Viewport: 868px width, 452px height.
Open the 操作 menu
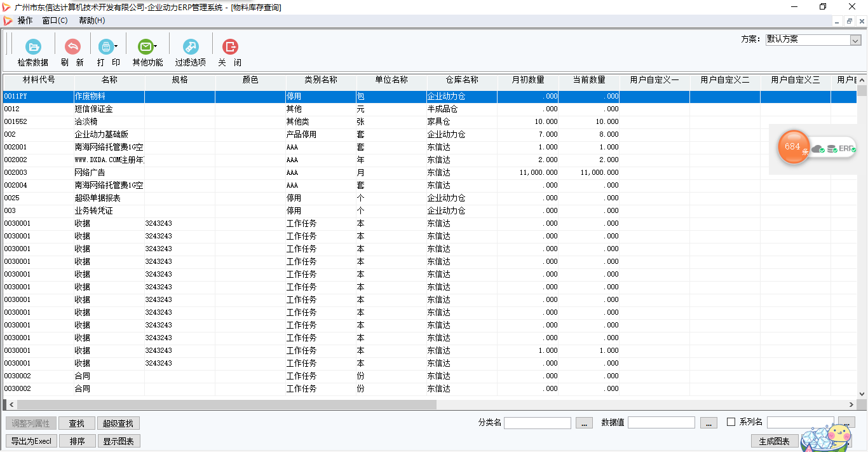click(x=25, y=20)
